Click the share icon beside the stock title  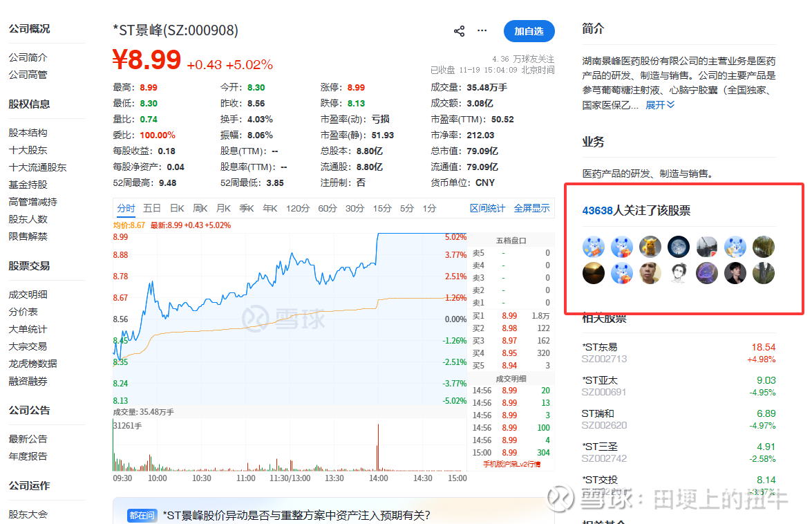tap(459, 31)
